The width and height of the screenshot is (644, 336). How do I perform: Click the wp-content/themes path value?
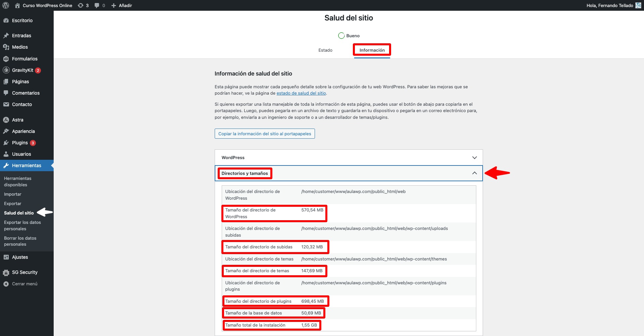374,259
